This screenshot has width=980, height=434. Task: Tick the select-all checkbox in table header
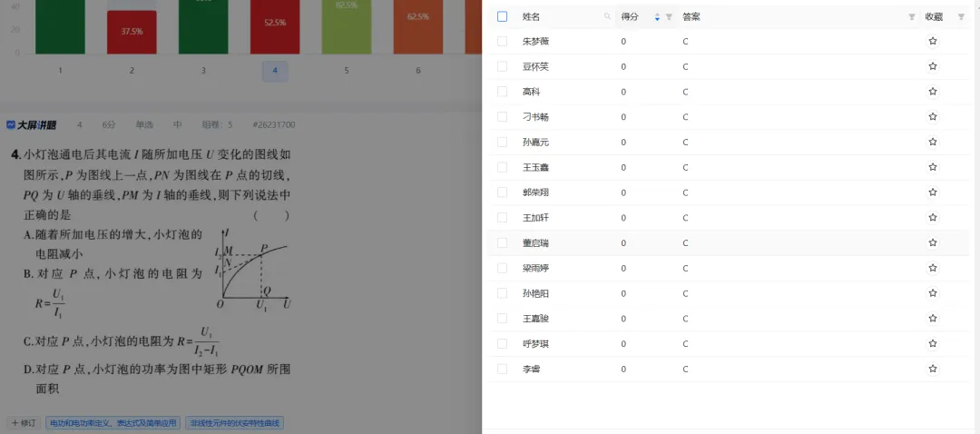click(x=503, y=17)
